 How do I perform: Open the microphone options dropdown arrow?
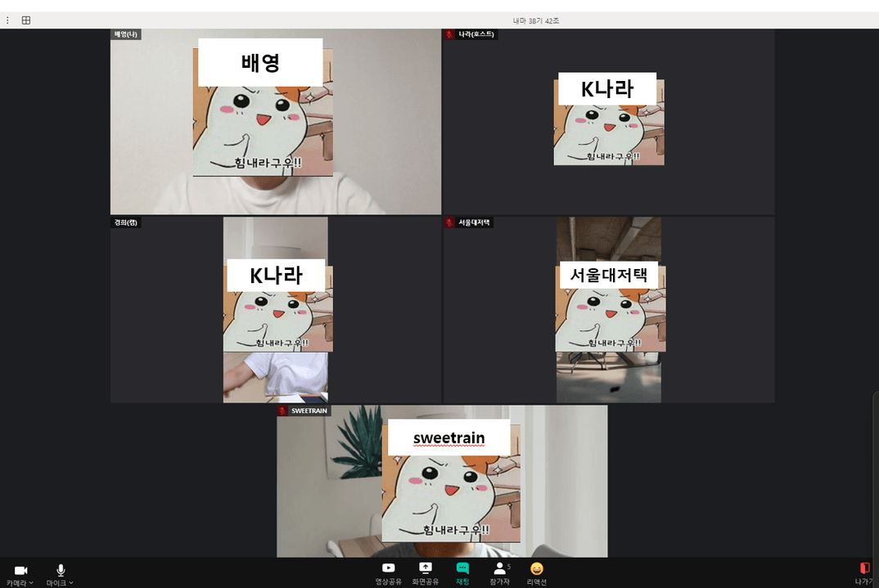point(71,583)
